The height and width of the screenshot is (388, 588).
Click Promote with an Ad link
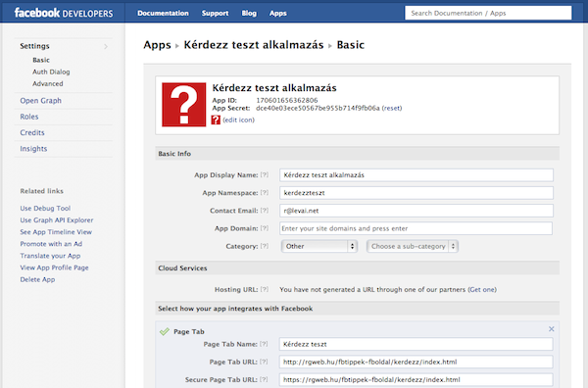[x=51, y=244]
